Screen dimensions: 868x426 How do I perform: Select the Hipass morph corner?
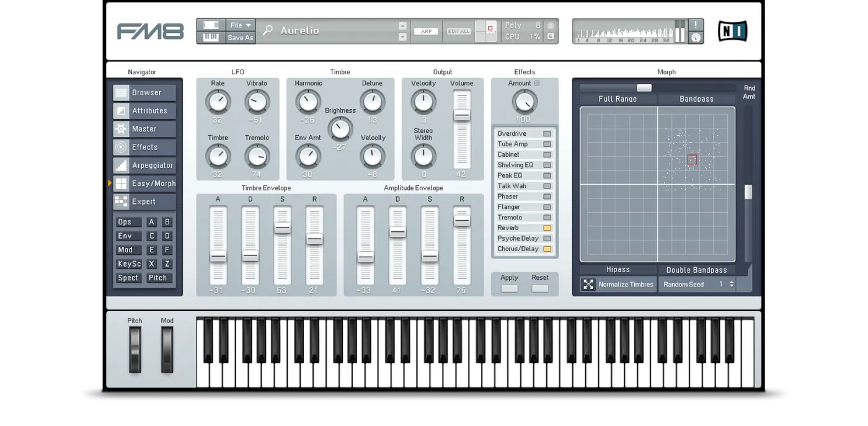618,270
